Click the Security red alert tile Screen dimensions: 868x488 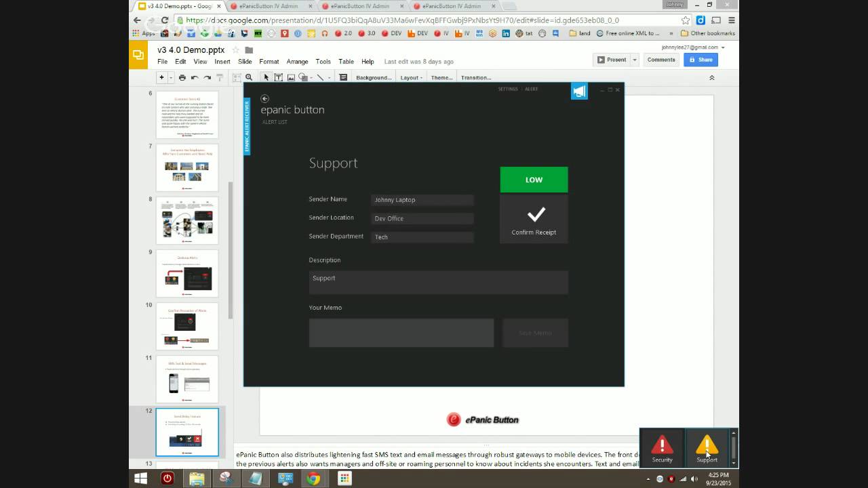[x=663, y=449]
